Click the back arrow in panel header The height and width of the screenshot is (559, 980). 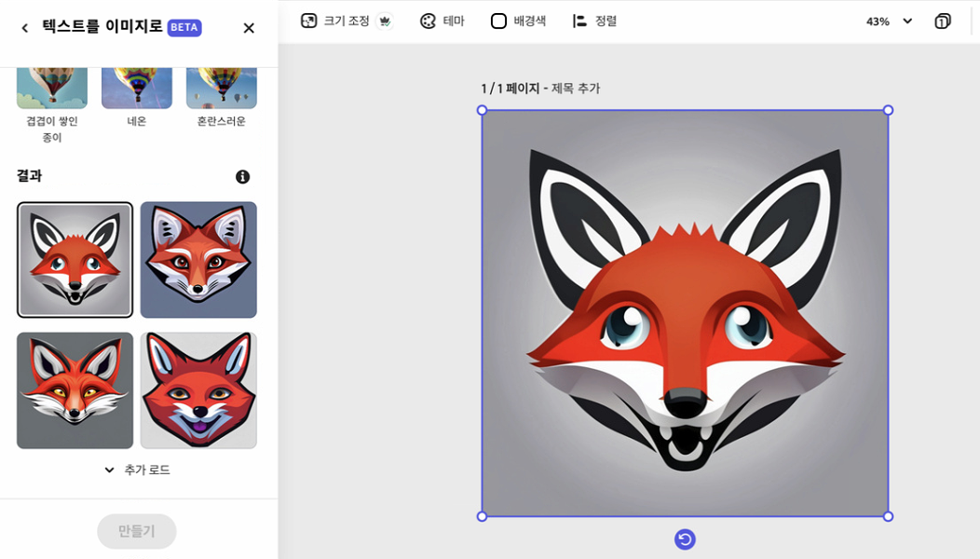pos(25,28)
